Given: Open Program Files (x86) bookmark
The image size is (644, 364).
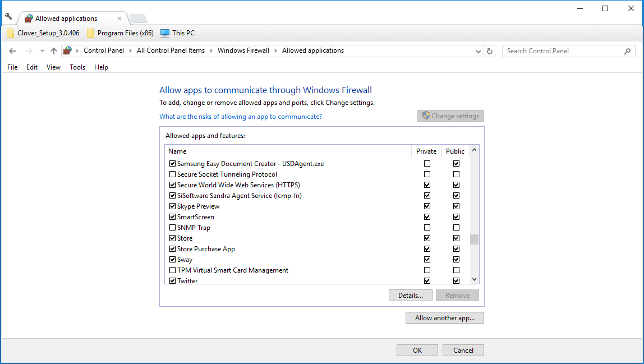Looking at the screenshot, I should [120, 33].
